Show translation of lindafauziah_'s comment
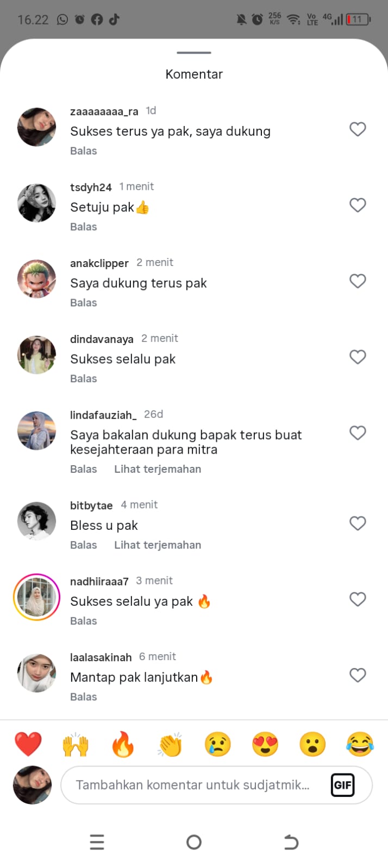The height and width of the screenshot is (868, 388). click(x=158, y=469)
